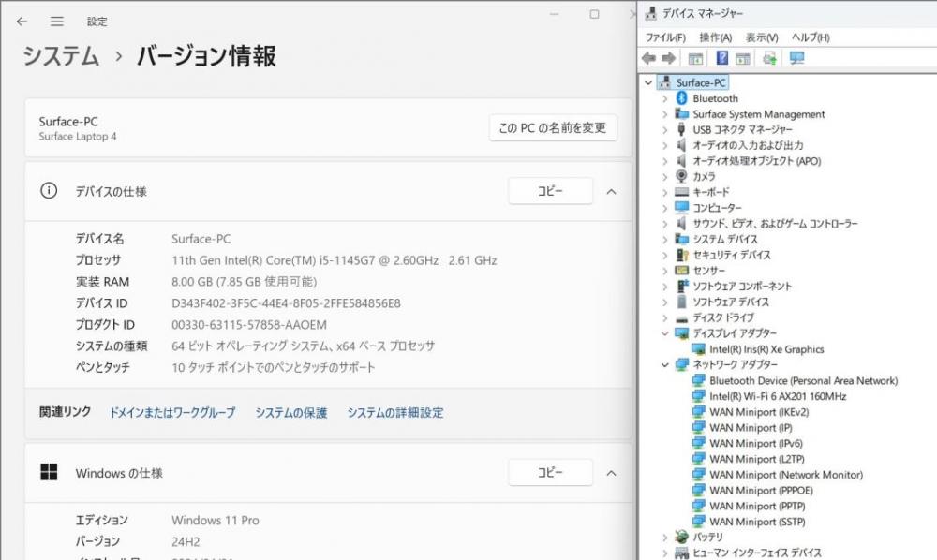
Task: Open the Settings hamburger navigation menu
Action: [x=57, y=22]
